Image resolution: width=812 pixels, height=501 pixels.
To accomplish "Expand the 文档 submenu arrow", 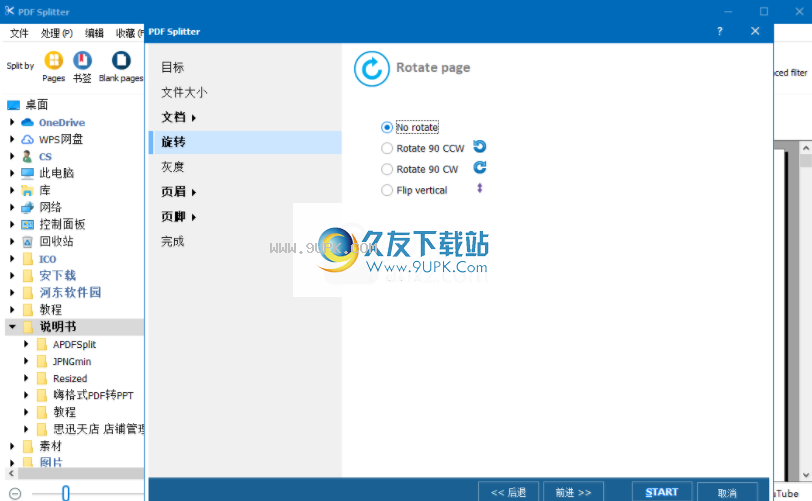I will click(x=194, y=118).
